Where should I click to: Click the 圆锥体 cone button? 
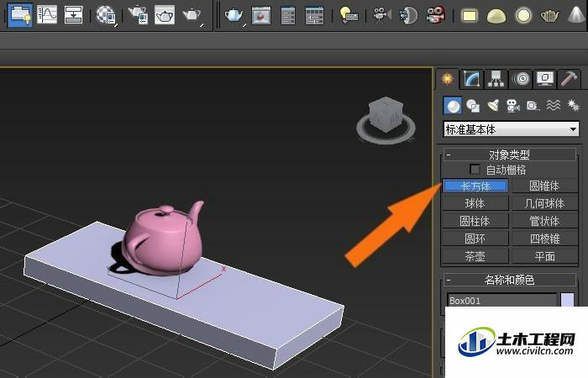(544, 186)
